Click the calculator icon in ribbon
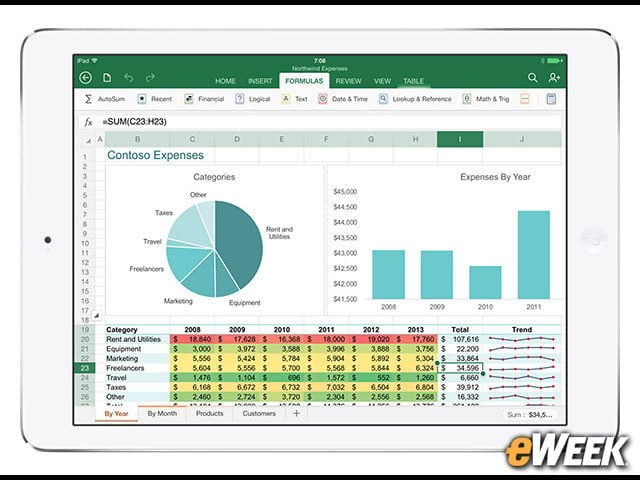This screenshot has width=640, height=480. pyautogui.click(x=551, y=99)
